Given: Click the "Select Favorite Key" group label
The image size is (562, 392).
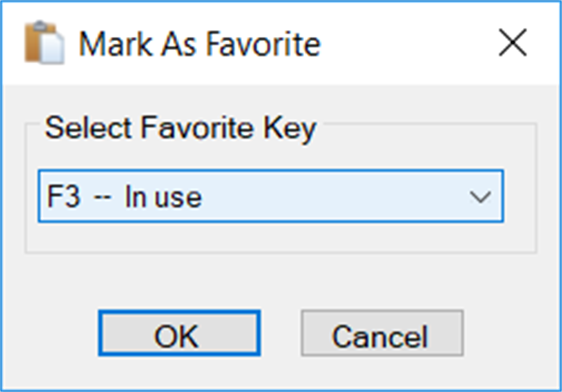Looking at the screenshot, I should [180, 128].
